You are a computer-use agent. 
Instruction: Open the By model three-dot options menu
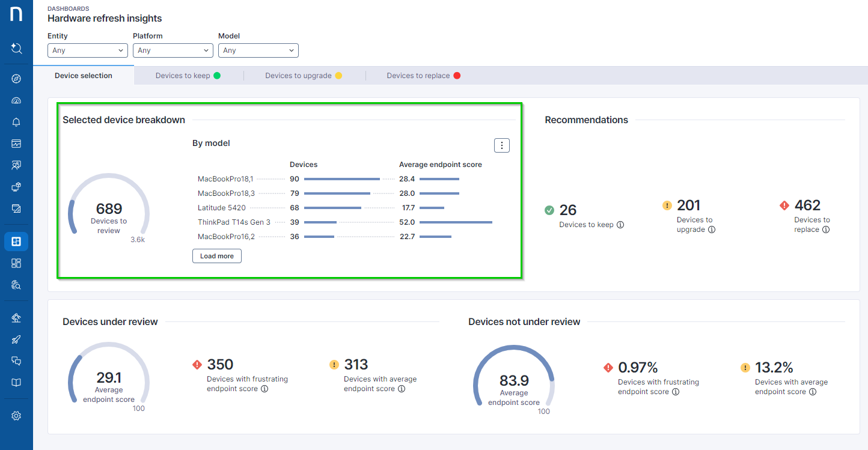point(502,145)
